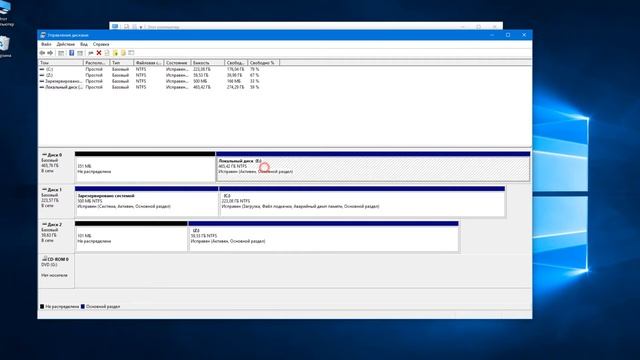Open the Справка menu
This screenshot has width=640, height=360.
[x=101, y=44]
